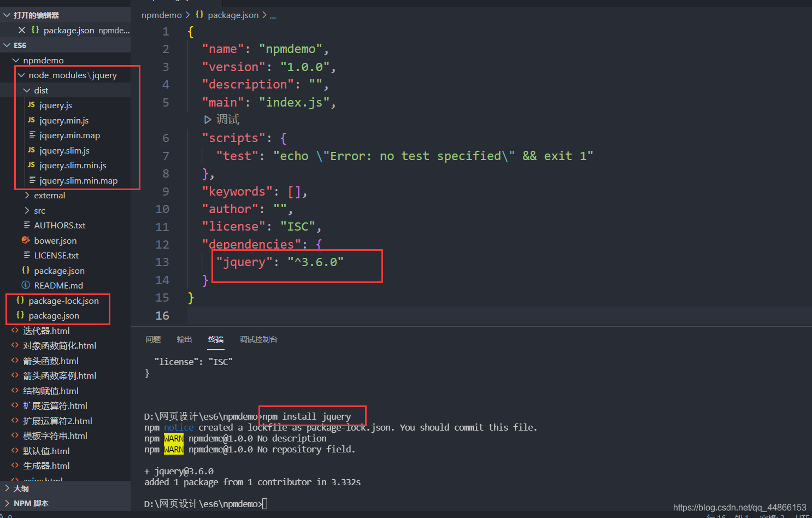Expand the src folder
The image size is (812, 518).
coord(27,210)
